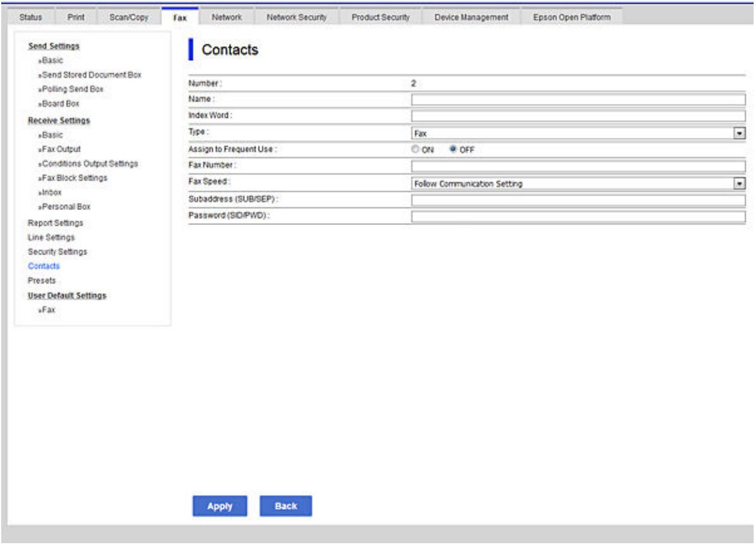Open User Default Settings section
The image size is (756, 545).
tap(67, 296)
